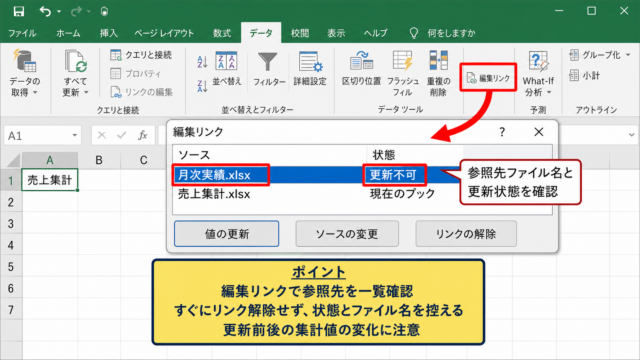
Task: Select row 3 header
Action: 11,224
